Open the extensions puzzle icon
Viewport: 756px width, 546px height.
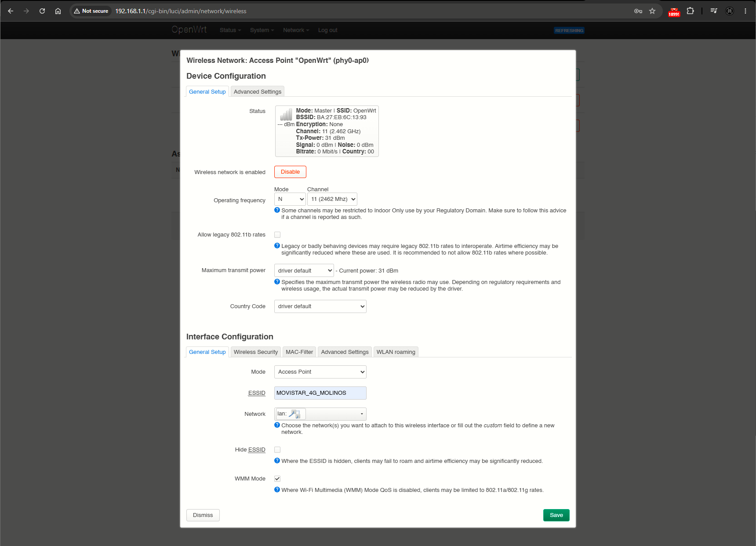pos(691,11)
